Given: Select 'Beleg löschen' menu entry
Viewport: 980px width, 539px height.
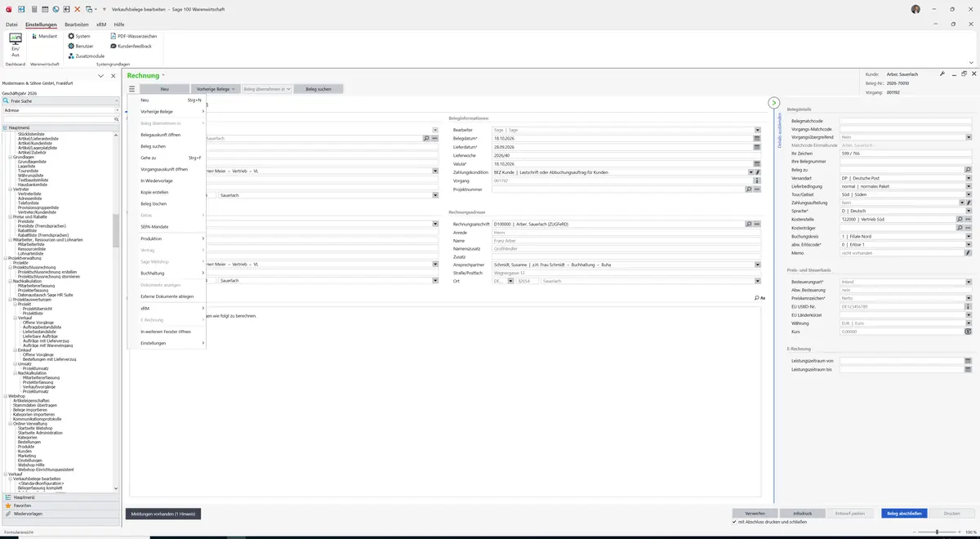Looking at the screenshot, I should click(167, 203).
